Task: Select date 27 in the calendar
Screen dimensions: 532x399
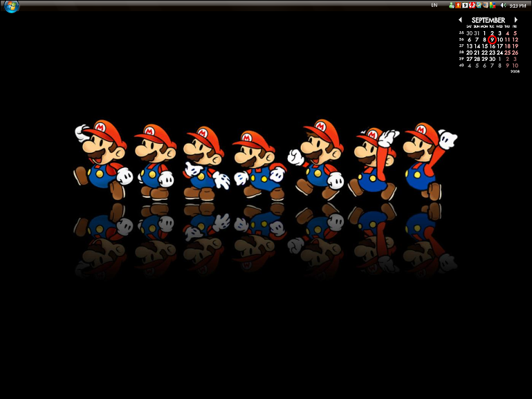Action: (469, 59)
